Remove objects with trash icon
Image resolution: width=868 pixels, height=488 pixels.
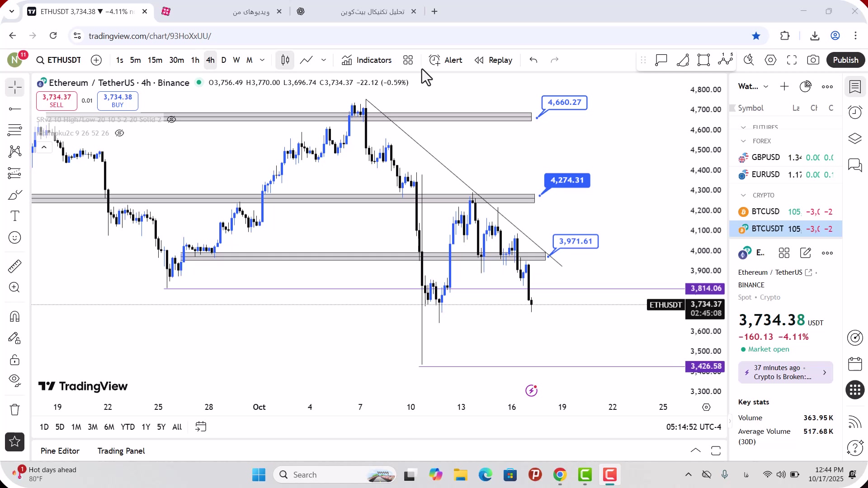[14, 410]
